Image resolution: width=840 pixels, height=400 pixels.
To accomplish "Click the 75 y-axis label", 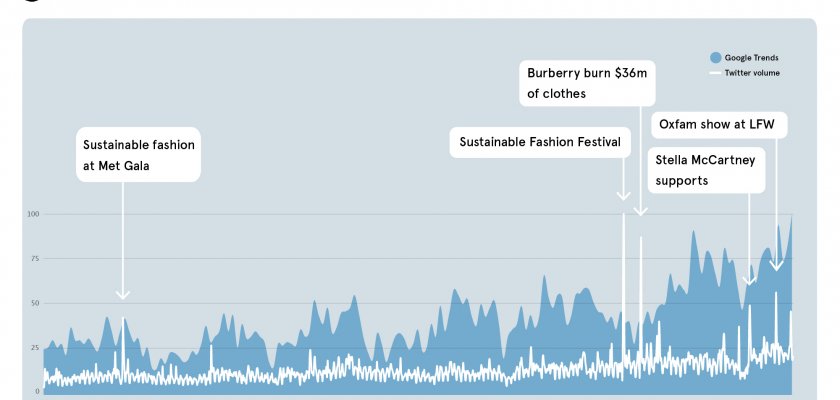I will 34,258.
